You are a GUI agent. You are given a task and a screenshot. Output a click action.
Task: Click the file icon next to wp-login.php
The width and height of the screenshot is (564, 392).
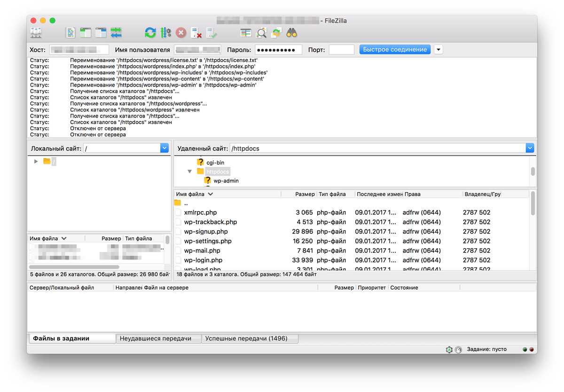pos(178,260)
